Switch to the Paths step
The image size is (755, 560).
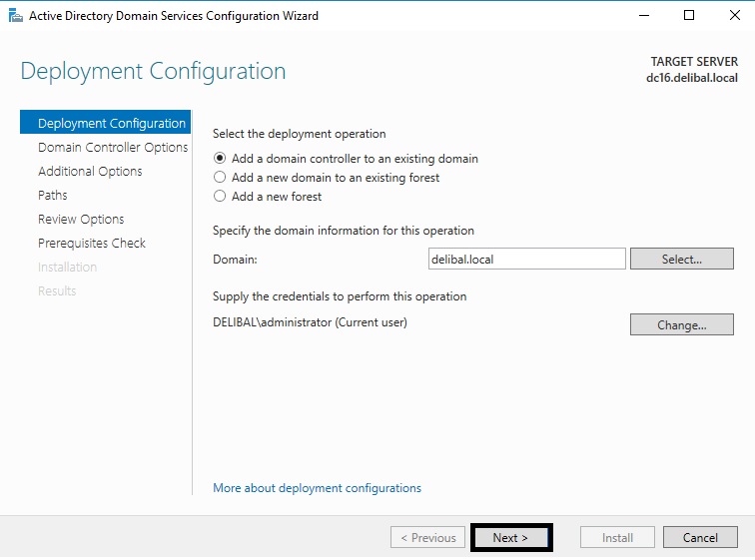click(53, 196)
